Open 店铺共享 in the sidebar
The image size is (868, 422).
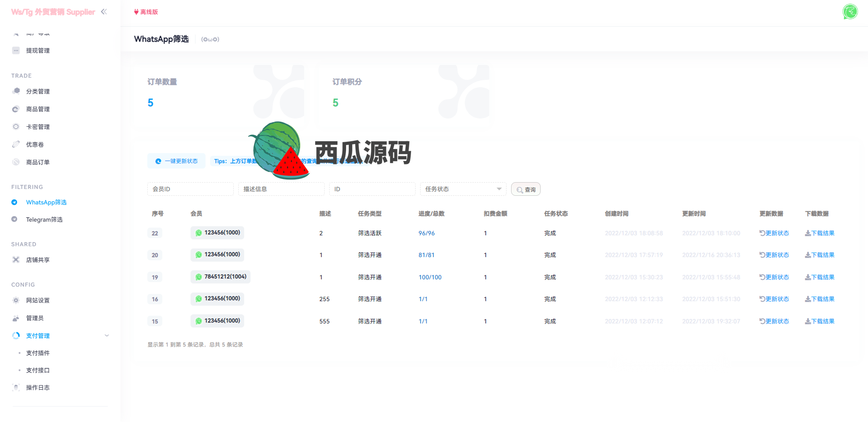tap(38, 260)
